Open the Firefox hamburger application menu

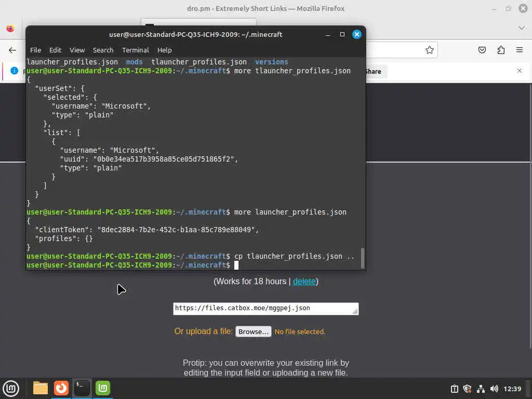click(520, 50)
